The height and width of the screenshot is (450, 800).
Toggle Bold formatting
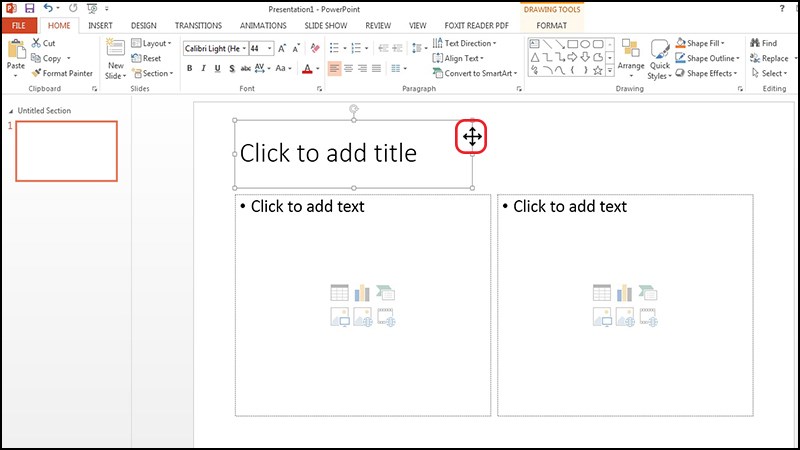click(189, 69)
